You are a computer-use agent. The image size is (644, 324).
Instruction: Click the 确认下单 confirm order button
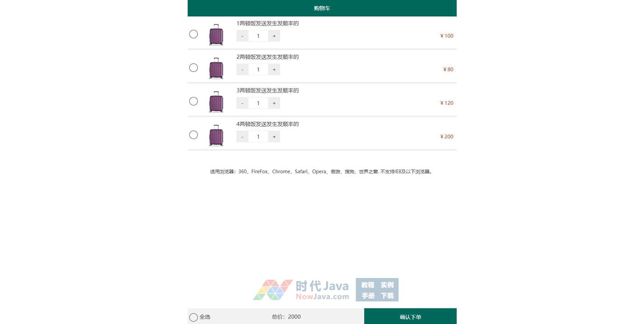[x=410, y=316]
